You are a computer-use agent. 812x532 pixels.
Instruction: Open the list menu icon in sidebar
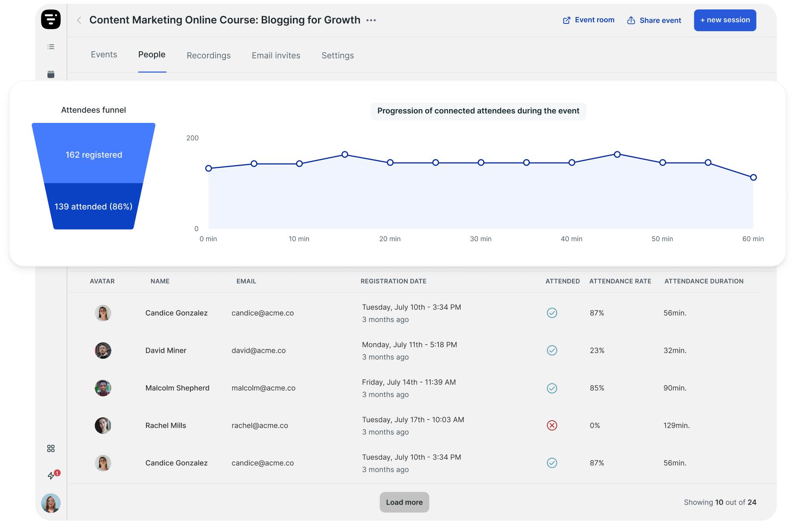(51, 47)
